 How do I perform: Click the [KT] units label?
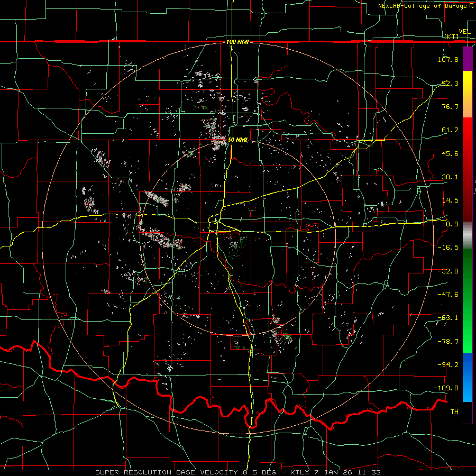[x=452, y=36]
